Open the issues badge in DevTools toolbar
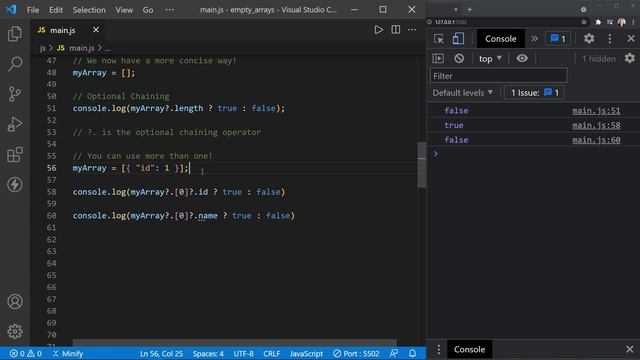Image resolution: width=640 pixels, height=360 pixels. [558, 39]
